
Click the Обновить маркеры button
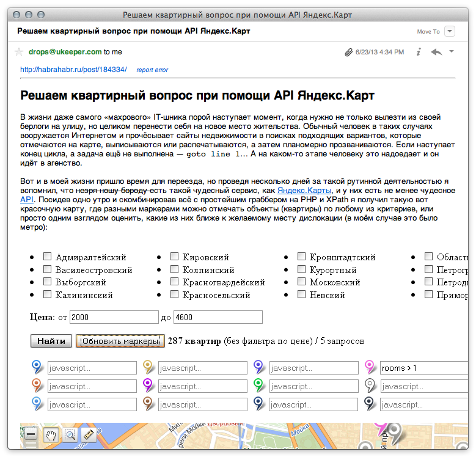pos(120,341)
